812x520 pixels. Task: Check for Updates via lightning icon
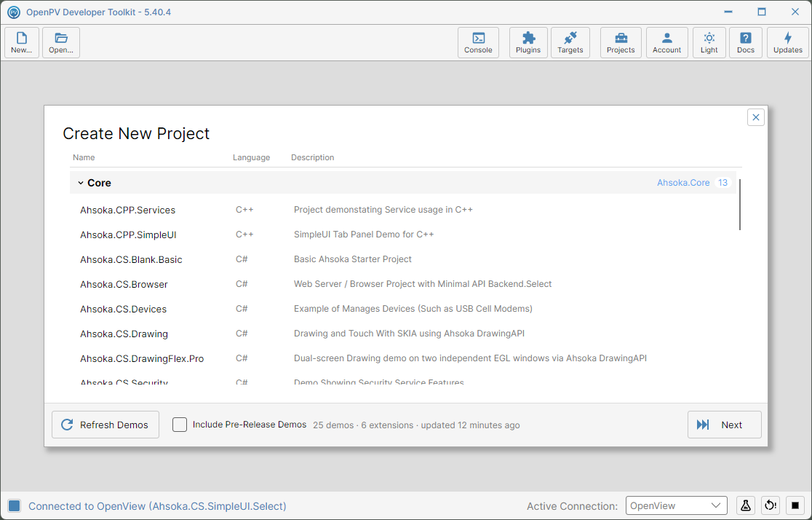point(788,42)
